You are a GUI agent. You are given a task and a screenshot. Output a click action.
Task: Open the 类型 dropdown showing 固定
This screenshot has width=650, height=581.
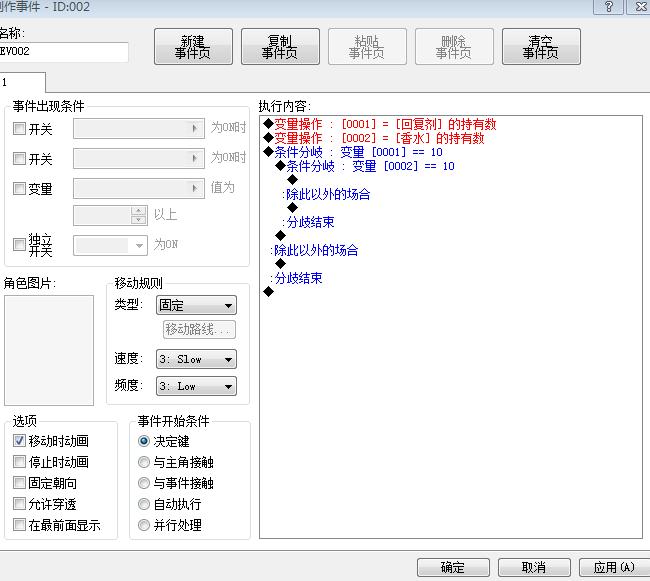196,305
